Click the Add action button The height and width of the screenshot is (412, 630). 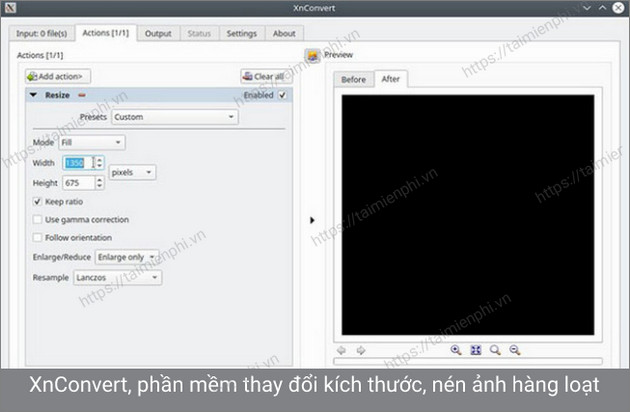pyautogui.click(x=58, y=76)
